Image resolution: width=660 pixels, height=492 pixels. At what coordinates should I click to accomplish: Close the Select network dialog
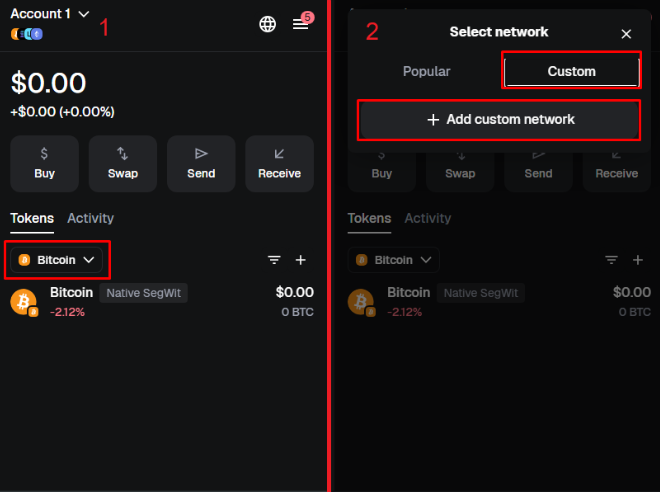point(626,34)
